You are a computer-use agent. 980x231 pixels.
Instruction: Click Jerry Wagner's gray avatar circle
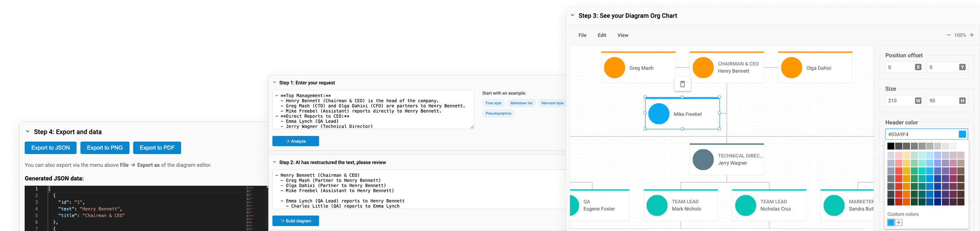(x=703, y=160)
